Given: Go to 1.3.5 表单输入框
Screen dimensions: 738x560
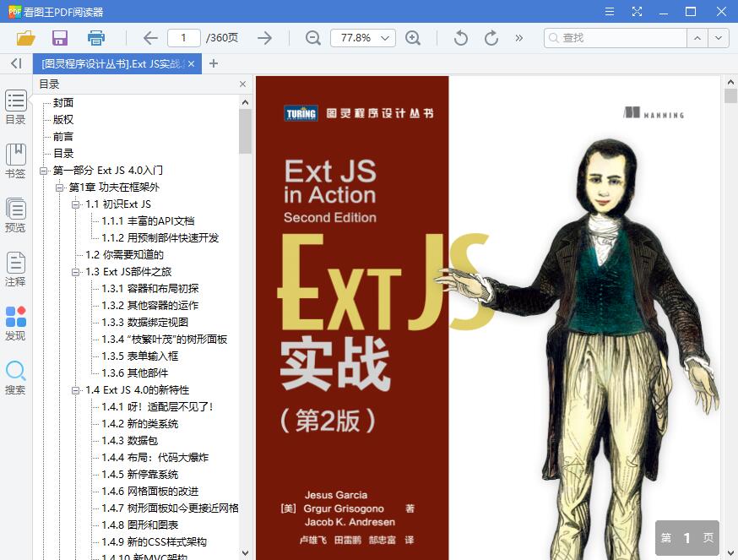Looking at the screenshot, I should (x=140, y=356).
